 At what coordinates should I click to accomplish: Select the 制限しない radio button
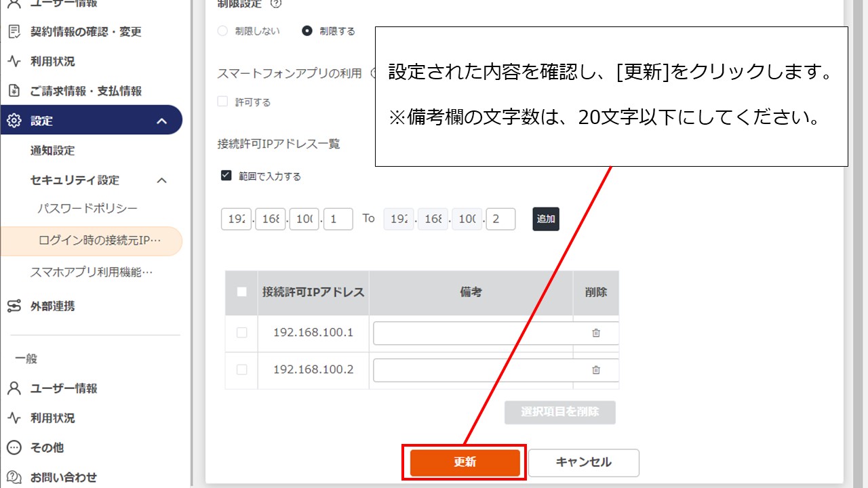pyautogui.click(x=222, y=31)
